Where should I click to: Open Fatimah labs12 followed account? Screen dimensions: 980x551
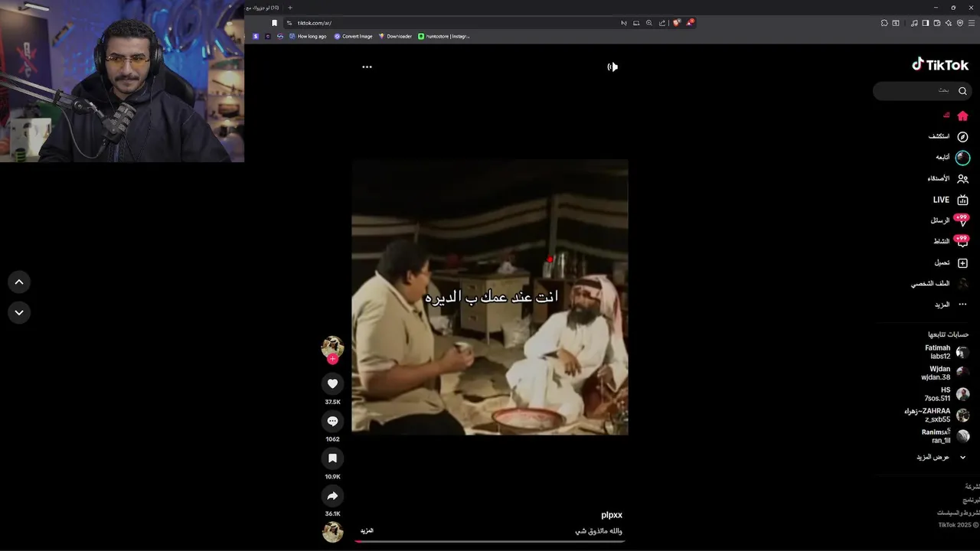point(946,352)
